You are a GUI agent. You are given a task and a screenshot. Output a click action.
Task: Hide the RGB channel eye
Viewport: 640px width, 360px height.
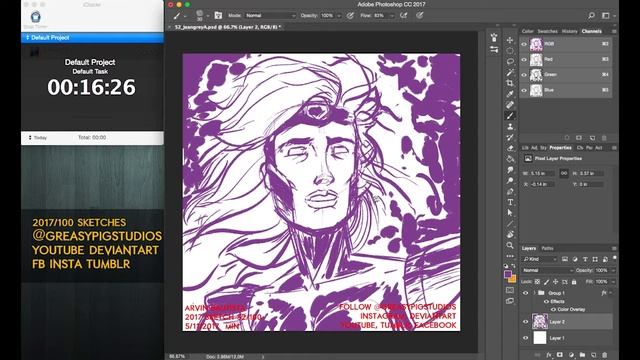point(524,44)
